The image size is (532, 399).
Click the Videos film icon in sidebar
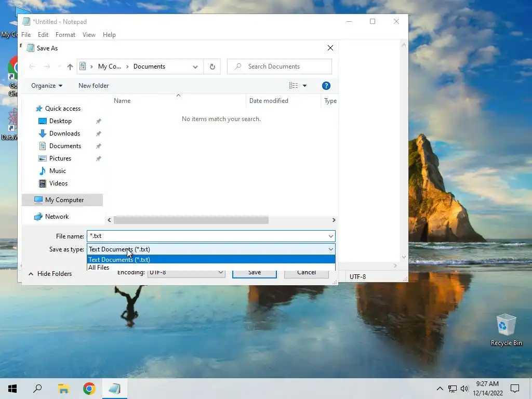43,183
